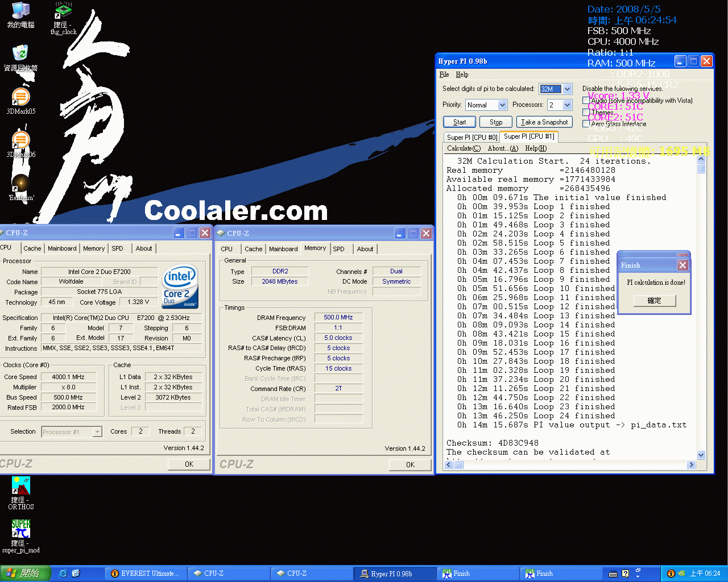Click the question mark help tray icon
The image size is (728, 582).
click(625, 573)
